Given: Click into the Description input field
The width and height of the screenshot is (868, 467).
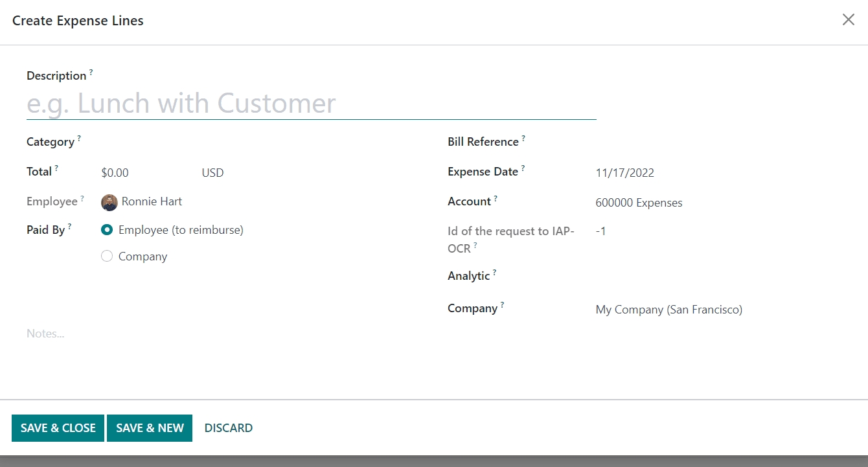Looking at the screenshot, I should (x=311, y=104).
